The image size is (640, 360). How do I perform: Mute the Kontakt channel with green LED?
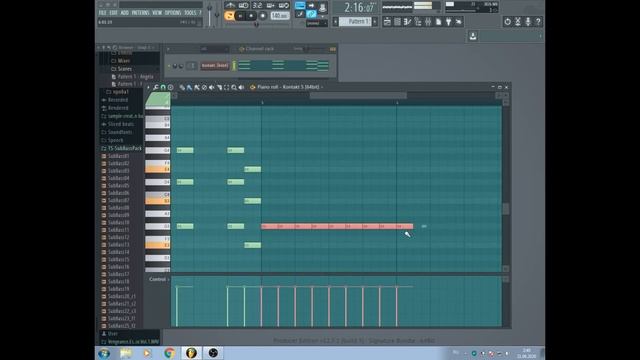(x=169, y=66)
